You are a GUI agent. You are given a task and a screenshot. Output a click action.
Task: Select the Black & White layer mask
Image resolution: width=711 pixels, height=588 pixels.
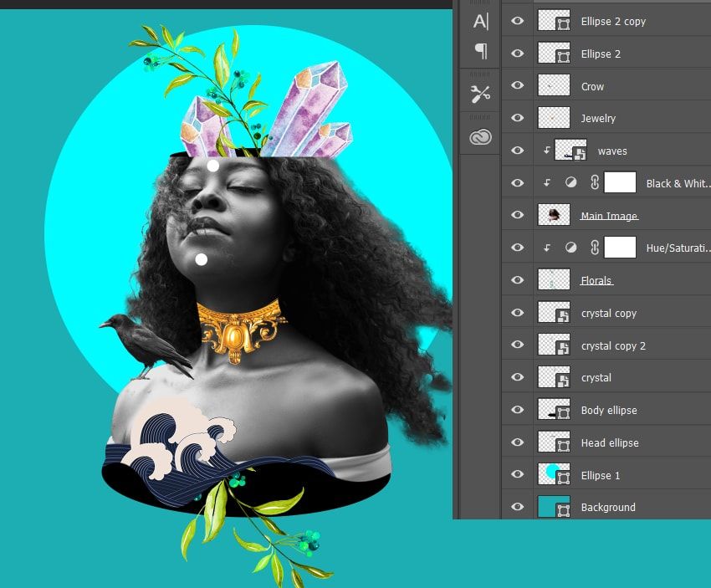620,183
